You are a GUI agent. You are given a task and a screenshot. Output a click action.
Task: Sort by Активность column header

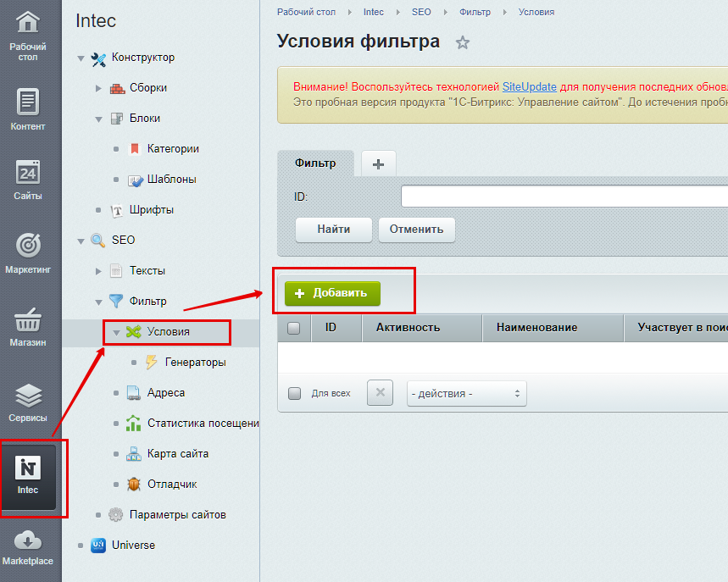tap(421, 328)
